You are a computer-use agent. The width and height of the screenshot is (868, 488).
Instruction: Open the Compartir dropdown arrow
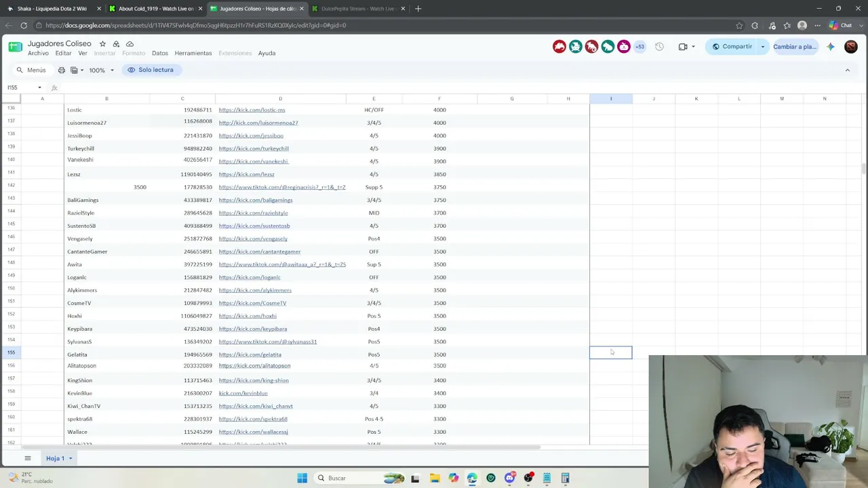point(762,47)
